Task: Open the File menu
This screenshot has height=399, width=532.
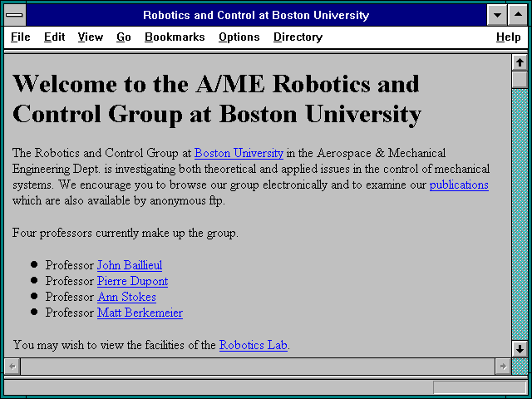Action: 20,37
